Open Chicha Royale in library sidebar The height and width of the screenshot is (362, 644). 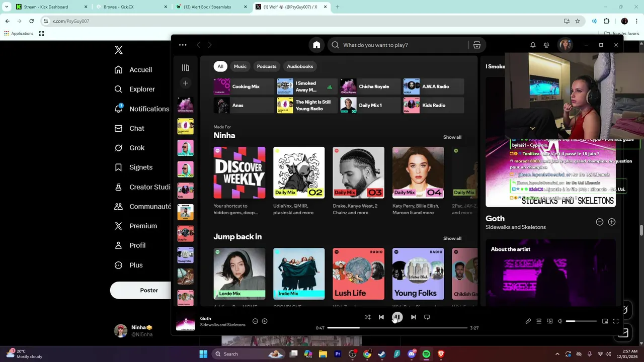coord(185,105)
